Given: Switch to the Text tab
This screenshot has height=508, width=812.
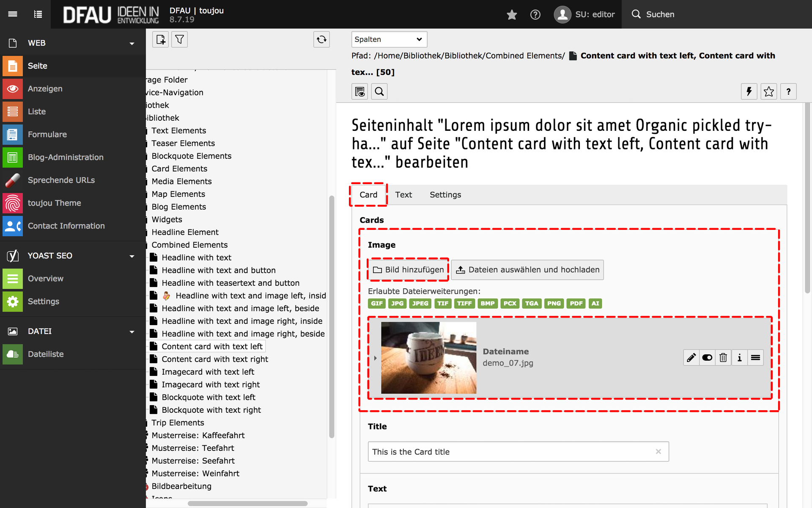Looking at the screenshot, I should tap(403, 195).
